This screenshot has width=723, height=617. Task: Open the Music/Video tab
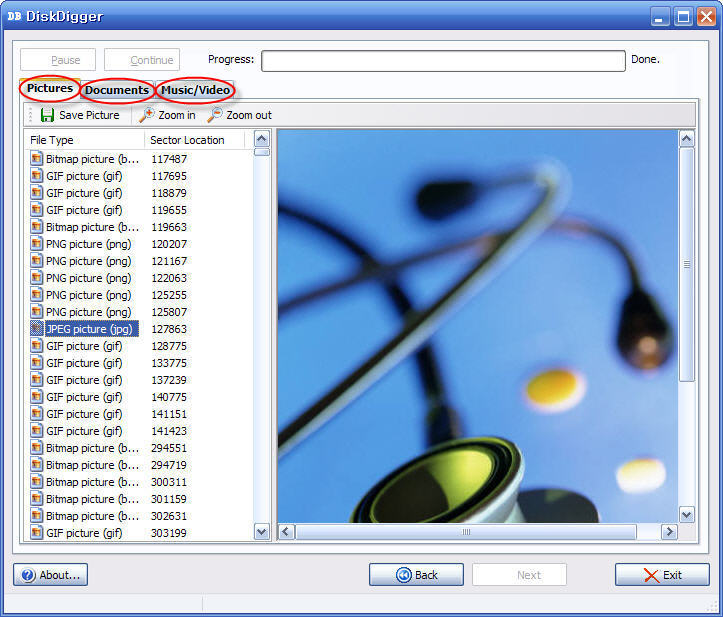coord(195,90)
